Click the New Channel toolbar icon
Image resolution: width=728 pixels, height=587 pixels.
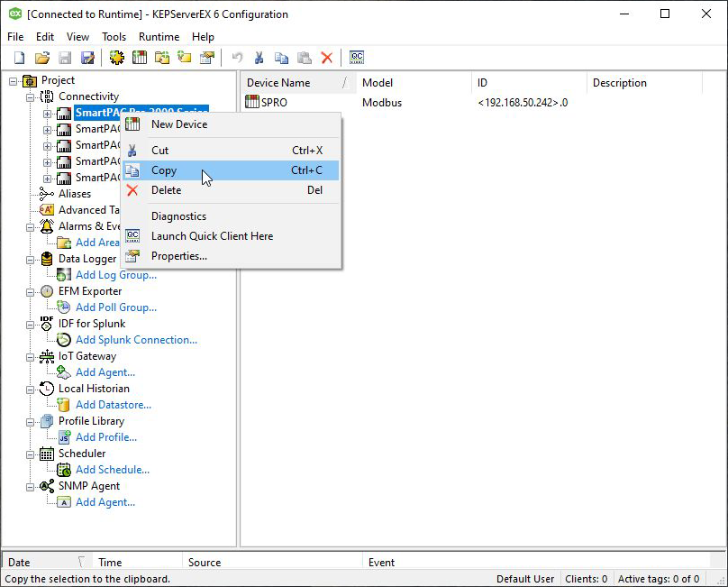[x=117, y=58]
